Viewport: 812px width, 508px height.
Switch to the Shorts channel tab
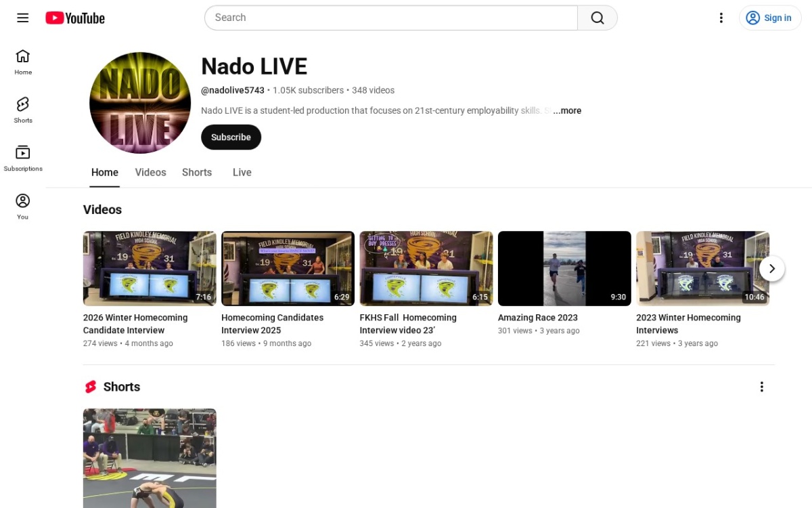click(197, 172)
